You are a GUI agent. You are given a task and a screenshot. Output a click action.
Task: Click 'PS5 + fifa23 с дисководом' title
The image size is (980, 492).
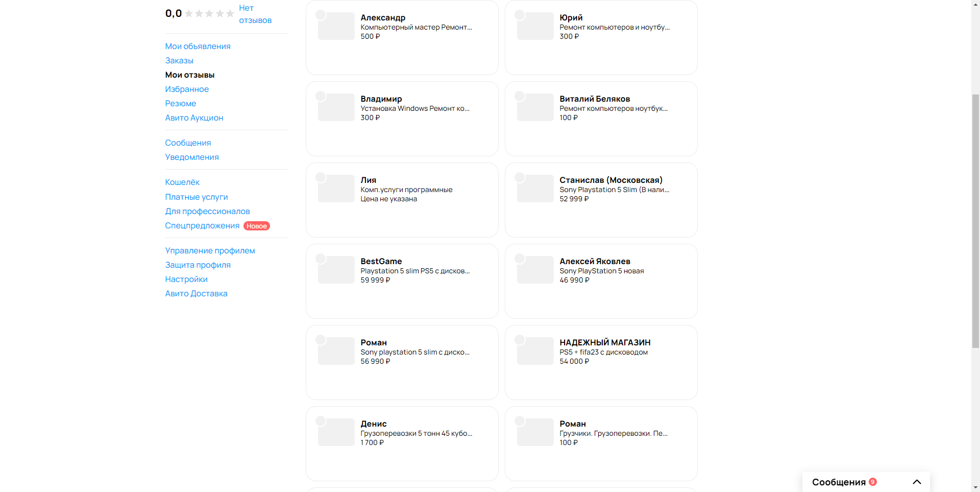pos(604,353)
